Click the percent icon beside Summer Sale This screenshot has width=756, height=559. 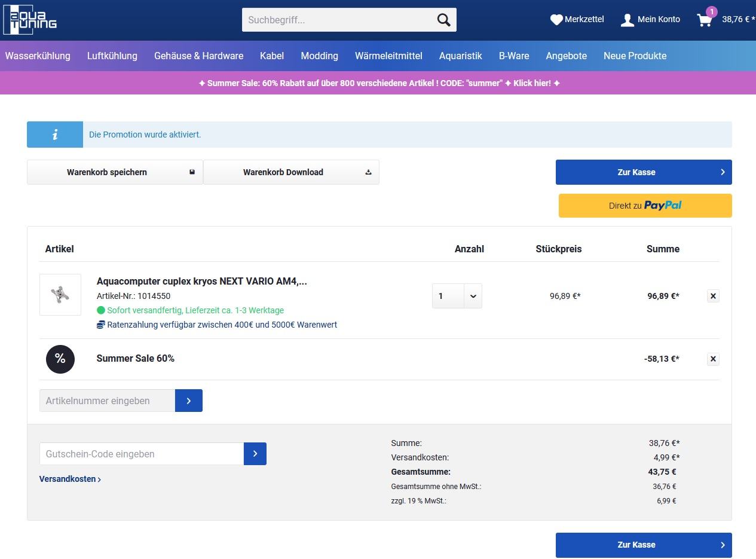pos(60,359)
